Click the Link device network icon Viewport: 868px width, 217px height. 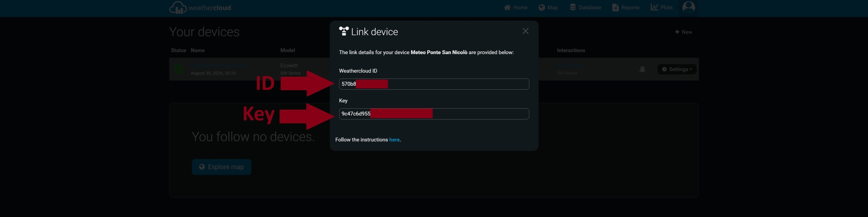tap(344, 31)
